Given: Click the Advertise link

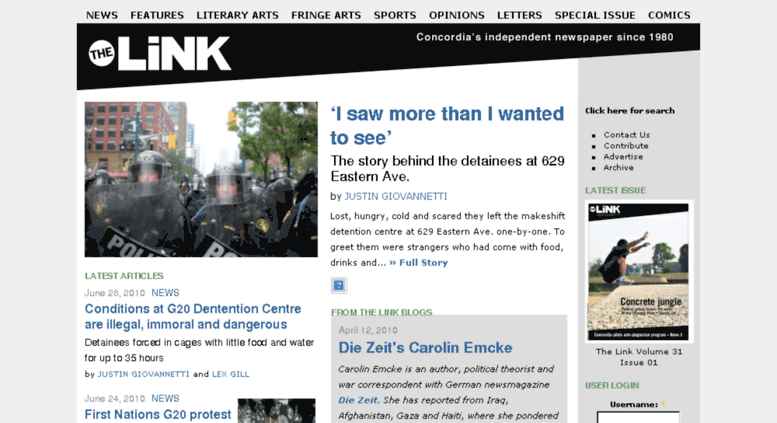Looking at the screenshot, I should tap(623, 157).
